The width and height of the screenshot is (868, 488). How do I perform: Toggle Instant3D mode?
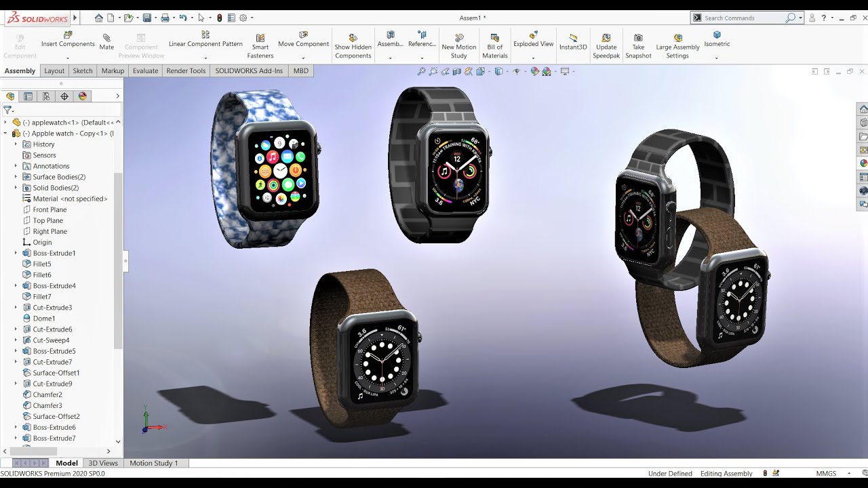pos(573,42)
